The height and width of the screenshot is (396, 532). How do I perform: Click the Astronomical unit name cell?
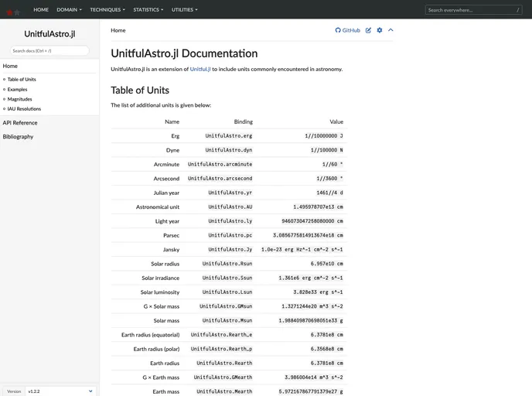tap(158, 207)
